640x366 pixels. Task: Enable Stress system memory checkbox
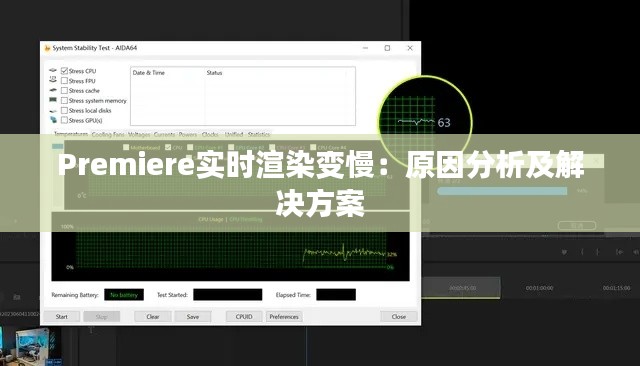coord(64,100)
